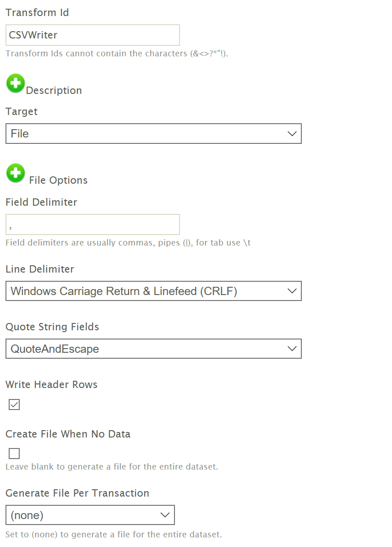Click the Transform Id field label

pyautogui.click(x=37, y=13)
